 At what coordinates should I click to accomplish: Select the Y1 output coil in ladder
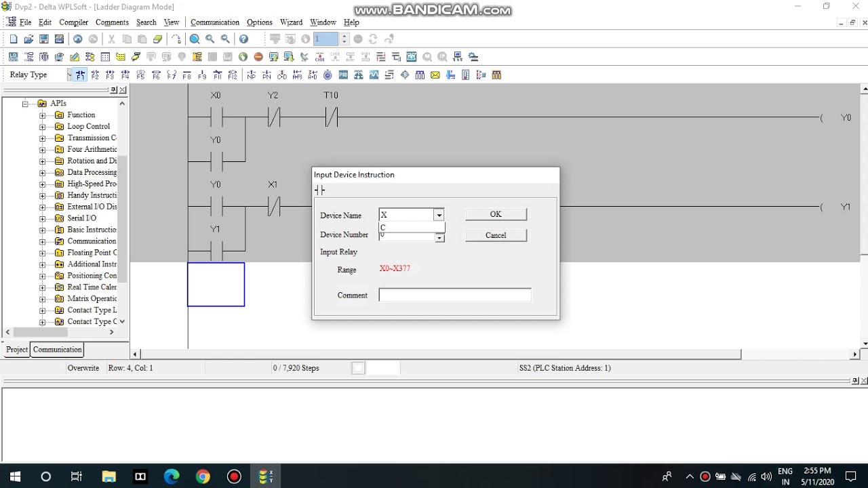pos(835,207)
